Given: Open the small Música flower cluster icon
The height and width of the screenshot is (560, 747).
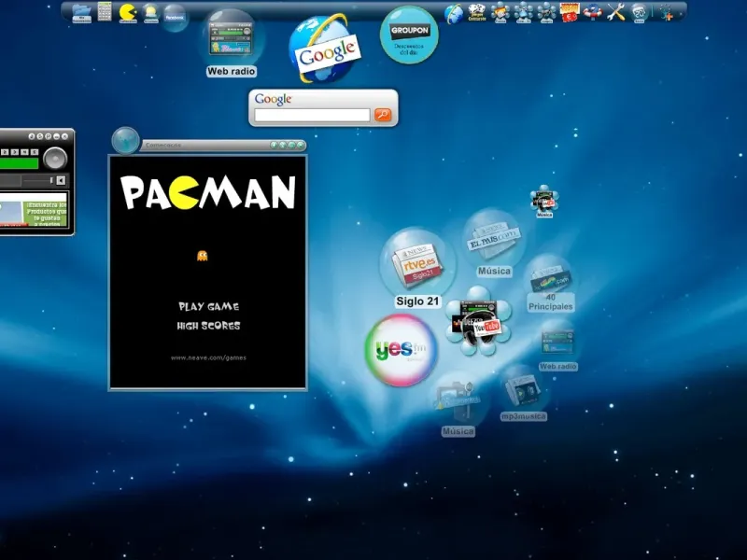Looking at the screenshot, I should click(544, 201).
